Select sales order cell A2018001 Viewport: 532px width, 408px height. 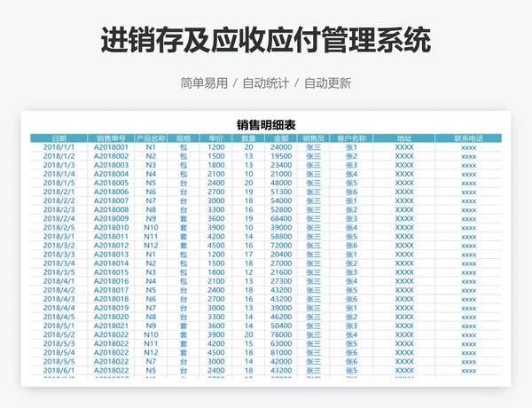click(112, 147)
